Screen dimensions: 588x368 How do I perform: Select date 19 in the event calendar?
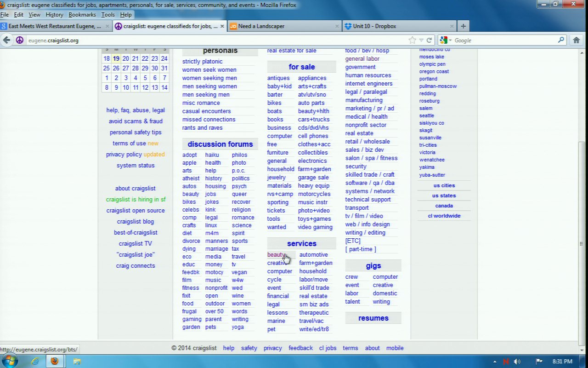(116, 59)
